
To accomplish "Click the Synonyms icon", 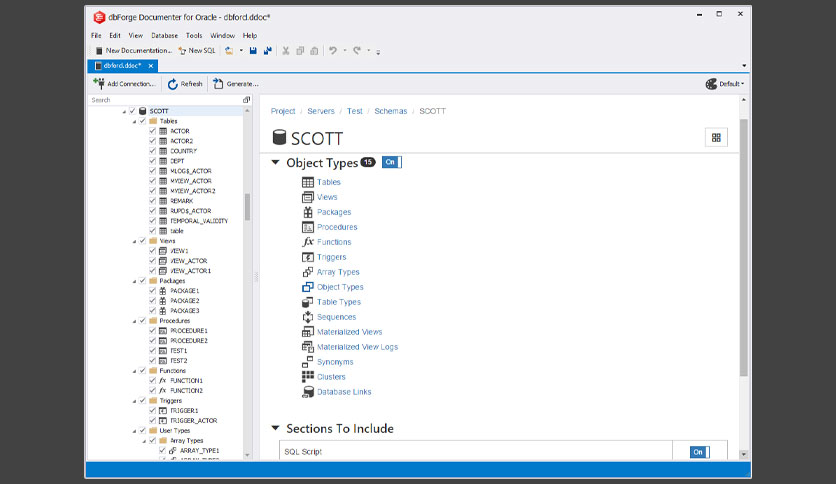I will coord(308,362).
